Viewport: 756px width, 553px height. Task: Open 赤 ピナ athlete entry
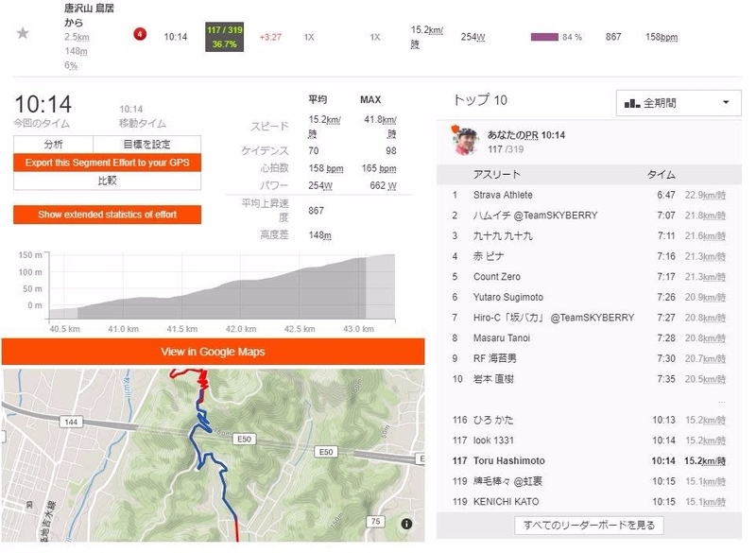tap(489, 256)
